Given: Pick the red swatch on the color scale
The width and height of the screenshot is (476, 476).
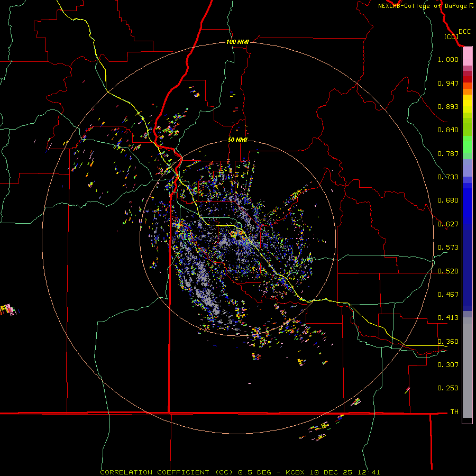Looking at the screenshot, I should [467, 79].
